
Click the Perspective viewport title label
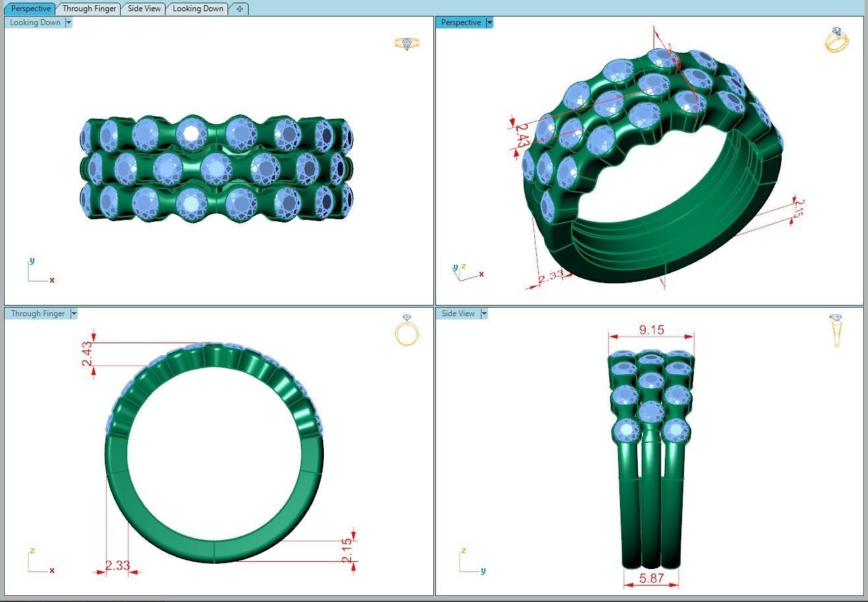[x=460, y=22]
